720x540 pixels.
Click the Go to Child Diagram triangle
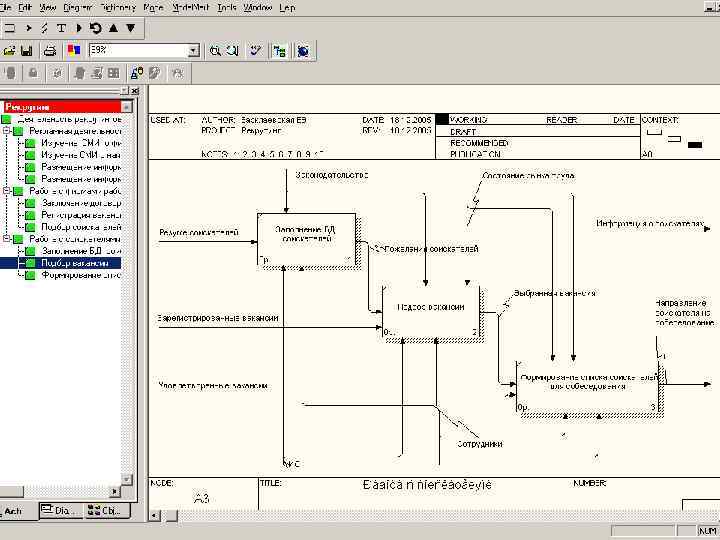click(130, 28)
